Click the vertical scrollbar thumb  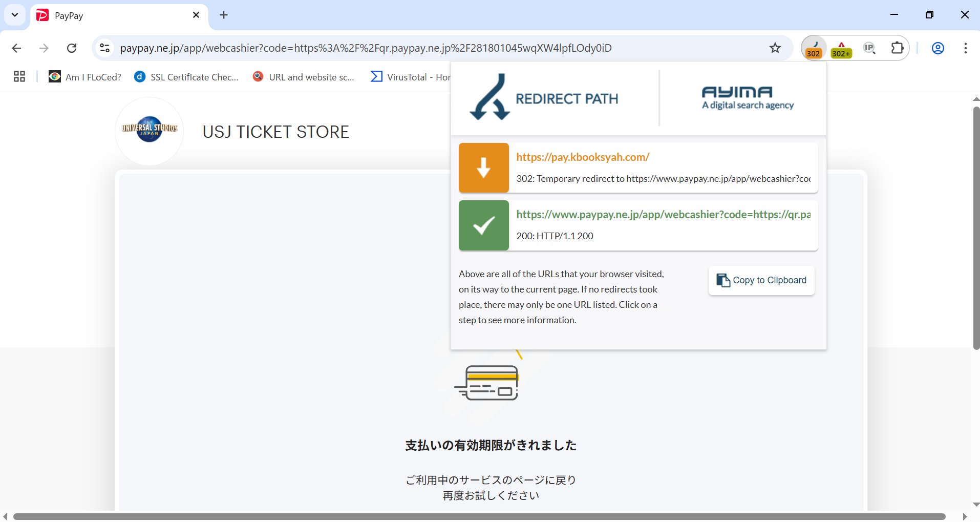click(x=976, y=228)
